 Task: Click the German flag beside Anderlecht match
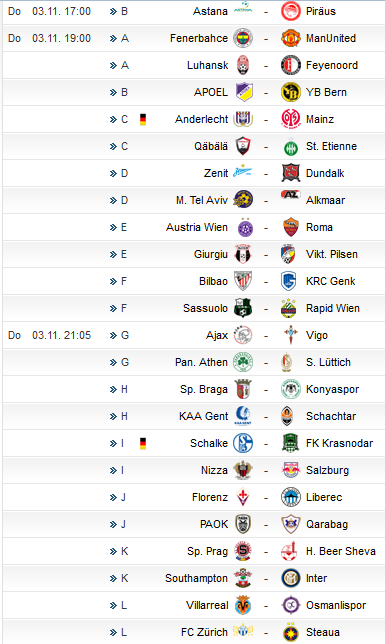pyautogui.click(x=143, y=120)
